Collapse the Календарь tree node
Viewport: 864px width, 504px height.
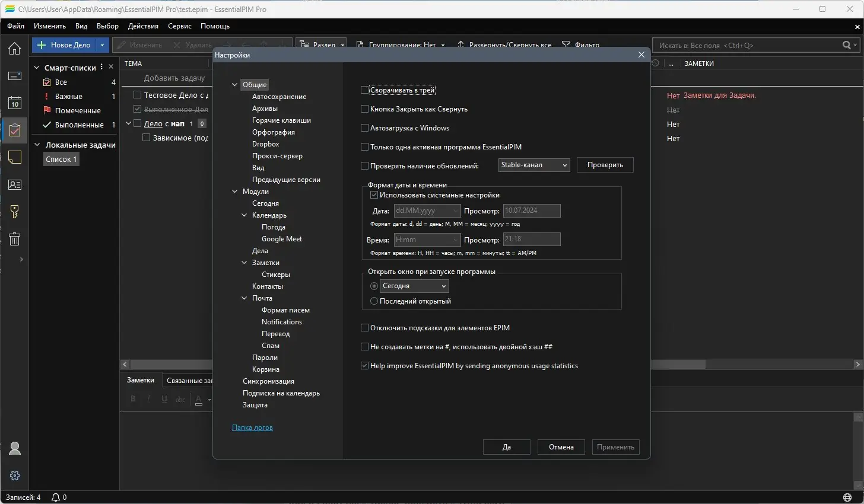tap(244, 215)
